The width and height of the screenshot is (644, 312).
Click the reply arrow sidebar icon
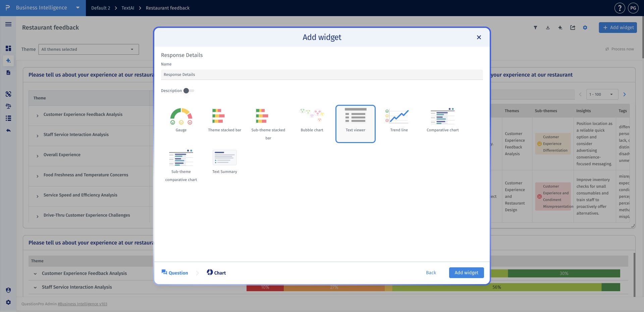8,130
